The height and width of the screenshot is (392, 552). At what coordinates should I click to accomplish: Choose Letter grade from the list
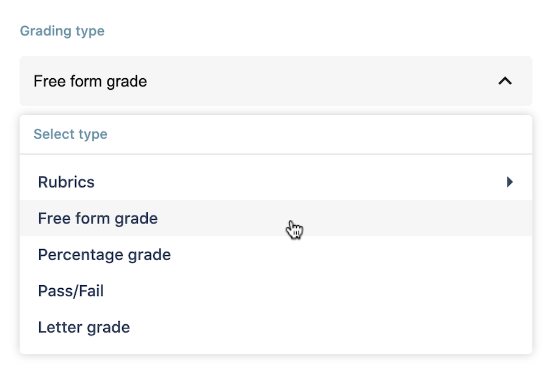tap(275, 327)
